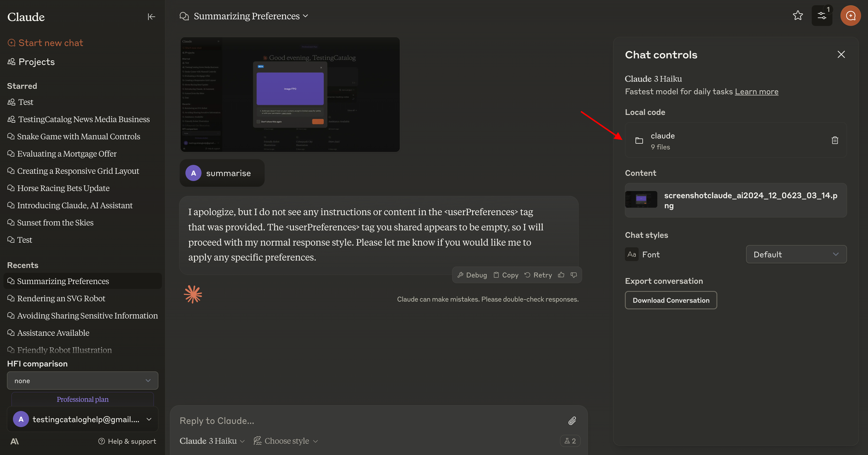Click the user avatar beside summarise message
This screenshot has height=455, width=868.
(194, 173)
